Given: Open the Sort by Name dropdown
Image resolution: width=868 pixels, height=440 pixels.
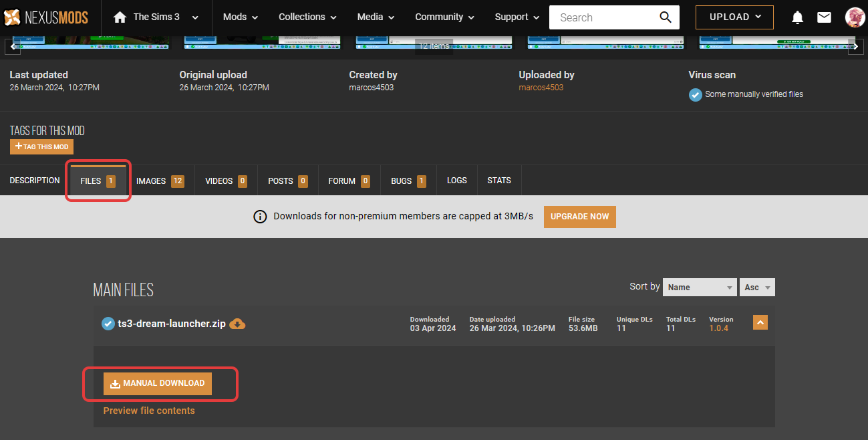Looking at the screenshot, I should point(700,288).
